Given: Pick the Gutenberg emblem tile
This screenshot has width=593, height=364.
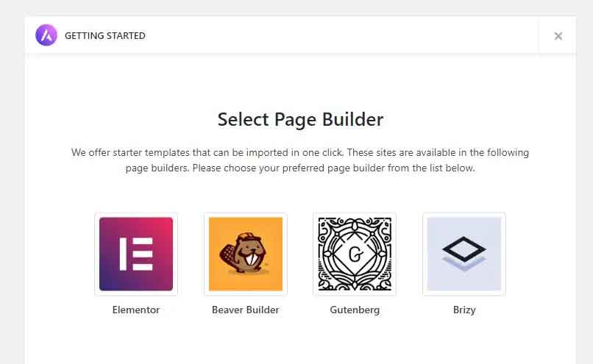Looking at the screenshot, I should [x=355, y=254].
